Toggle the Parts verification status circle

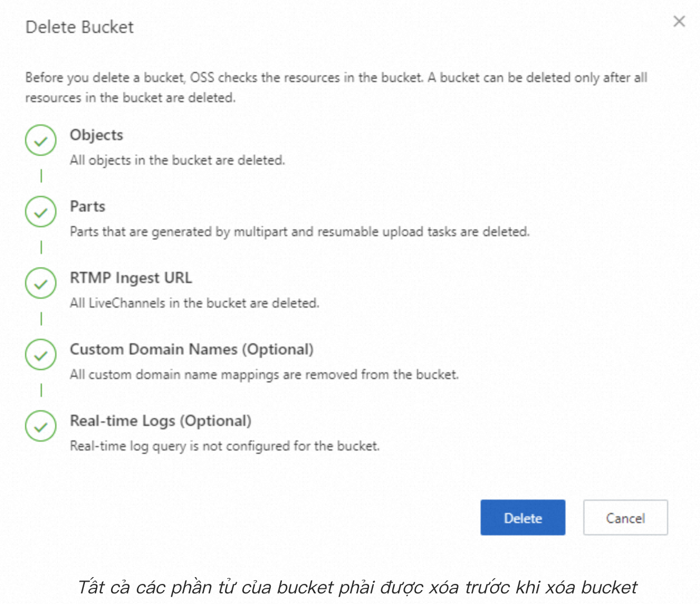click(40, 211)
